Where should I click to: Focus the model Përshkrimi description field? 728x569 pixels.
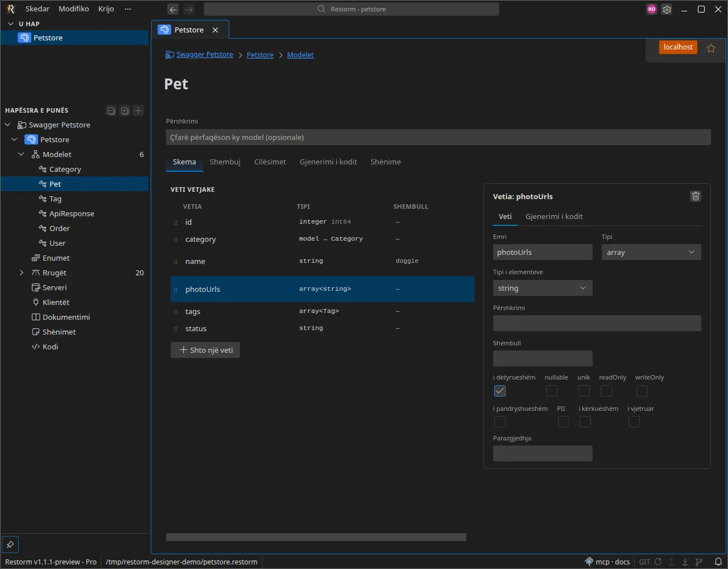[439, 137]
